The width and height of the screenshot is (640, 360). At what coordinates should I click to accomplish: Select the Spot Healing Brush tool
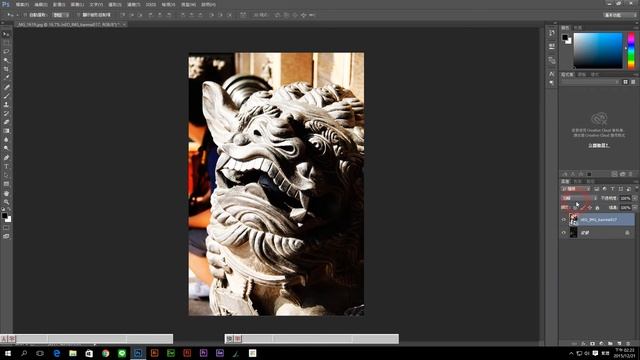(x=6, y=87)
